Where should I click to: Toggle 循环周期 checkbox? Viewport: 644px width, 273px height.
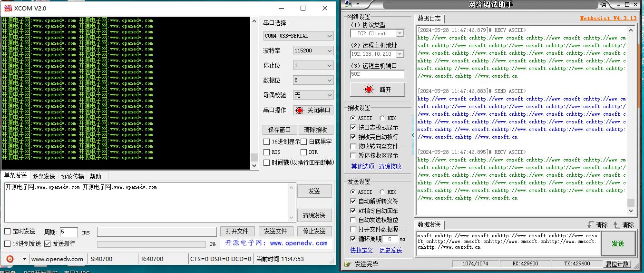point(353,239)
